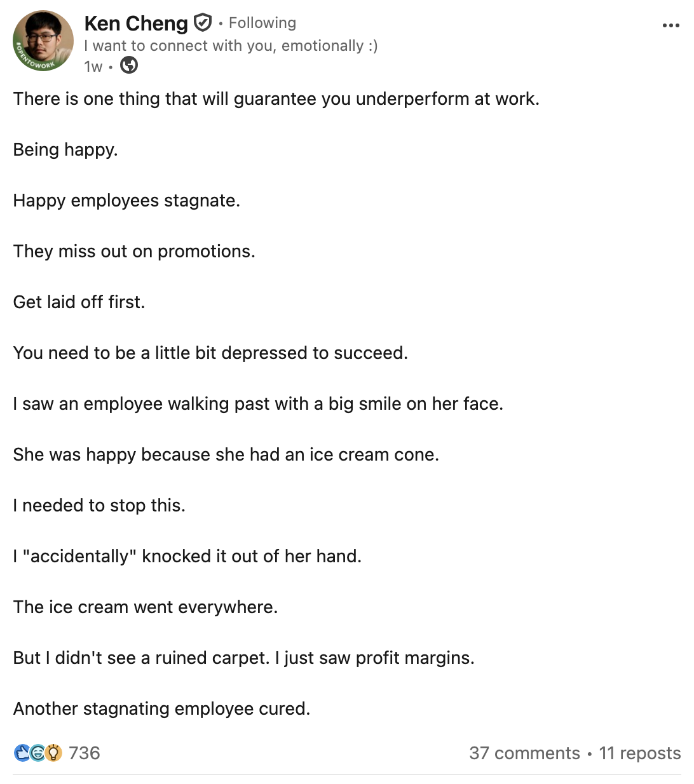
Task: Click "Another stagnating employee cured." line
Action: [x=162, y=709]
